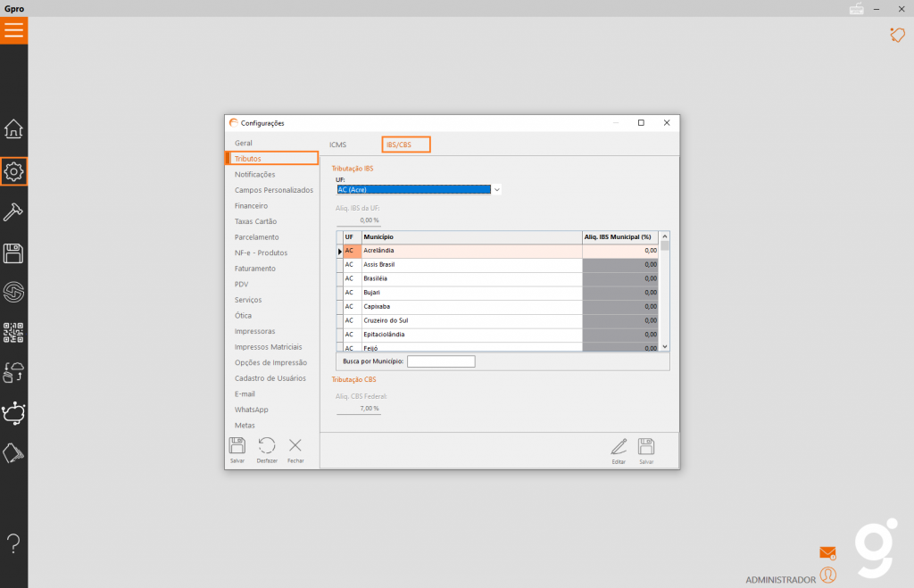Click Salvar in the left panel bottom
The height and width of the screenshot is (588, 914).
coord(237,449)
